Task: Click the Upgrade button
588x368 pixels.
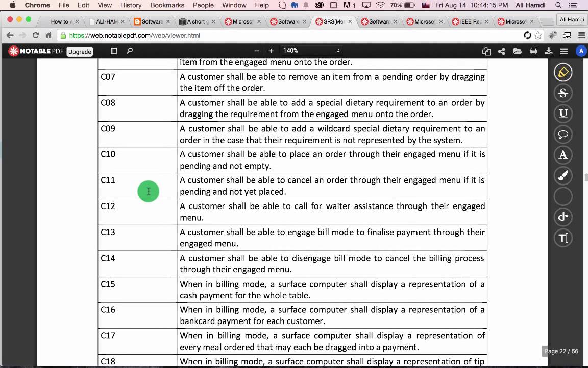Action: (x=80, y=52)
